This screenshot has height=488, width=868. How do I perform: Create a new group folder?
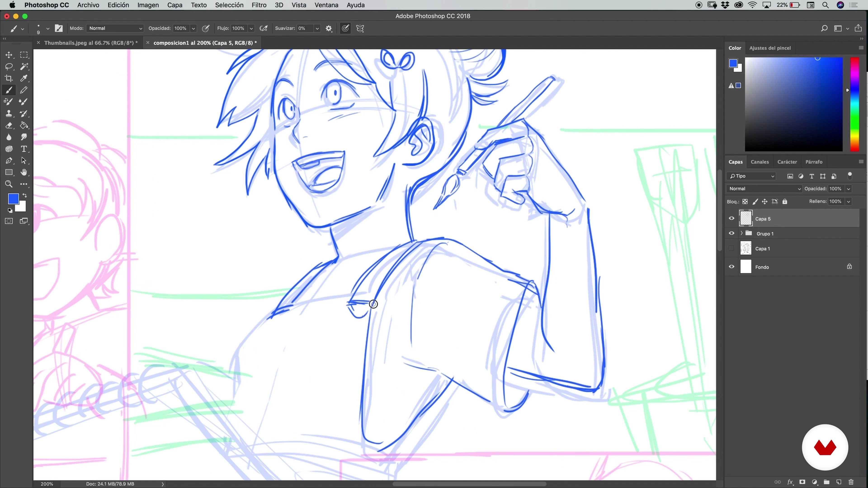[x=827, y=482]
